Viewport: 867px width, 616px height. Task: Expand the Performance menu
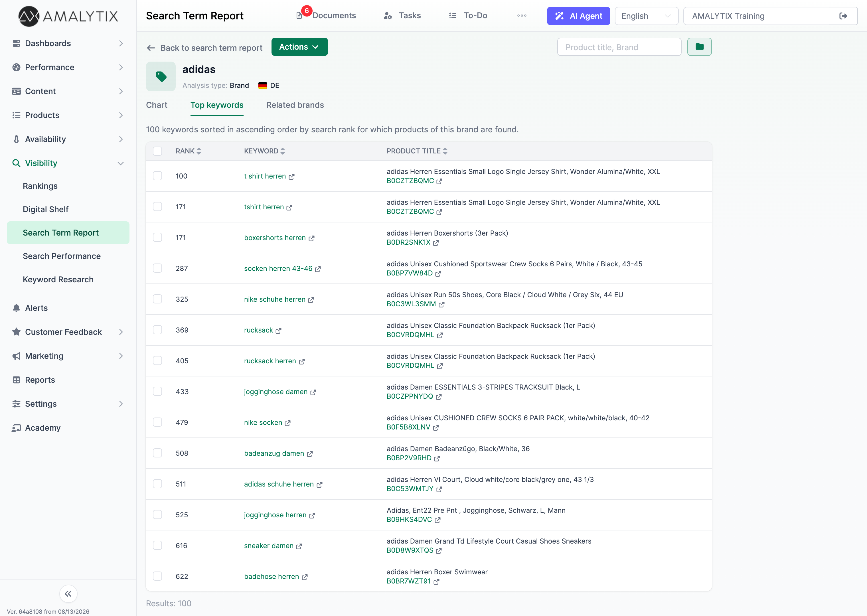pyautogui.click(x=68, y=67)
